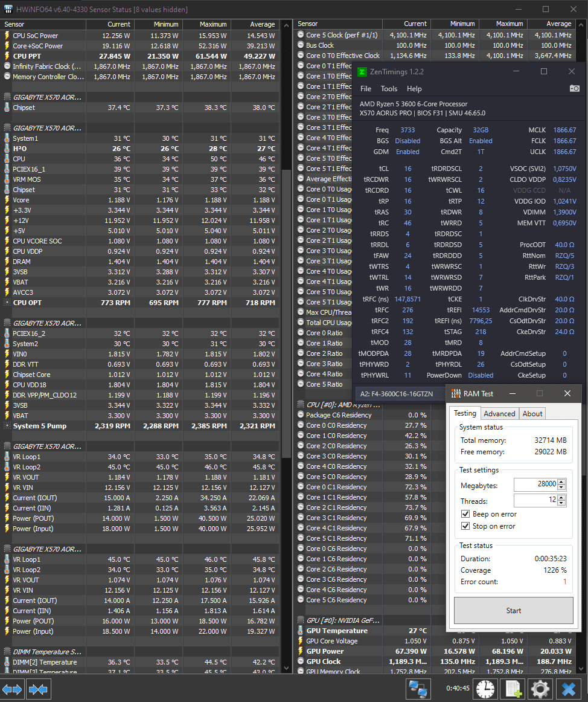Click the left sensor panel scrollbar down arrow

coord(286,668)
